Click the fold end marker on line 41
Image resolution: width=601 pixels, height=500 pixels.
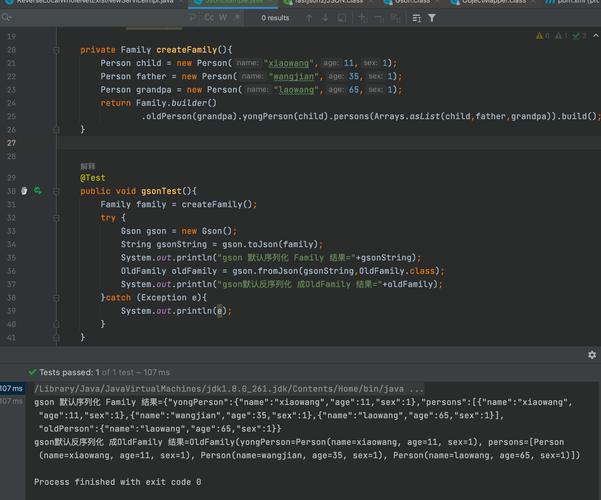click(x=56, y=337)
